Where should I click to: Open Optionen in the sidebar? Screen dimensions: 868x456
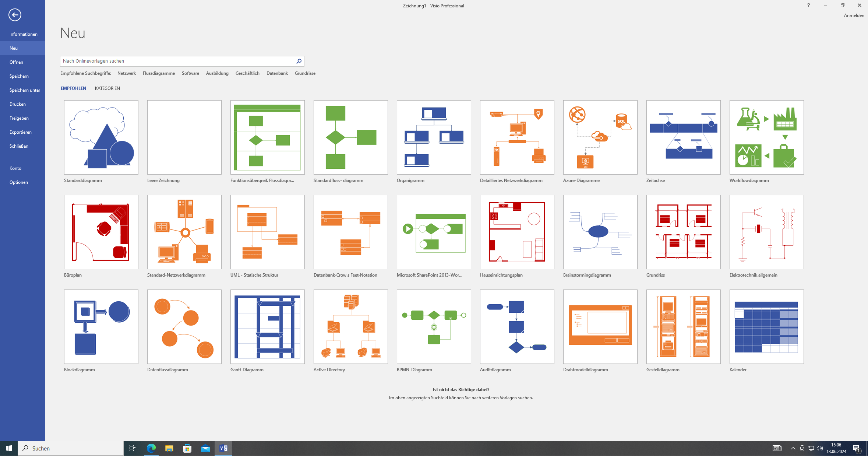click(22, 182)
